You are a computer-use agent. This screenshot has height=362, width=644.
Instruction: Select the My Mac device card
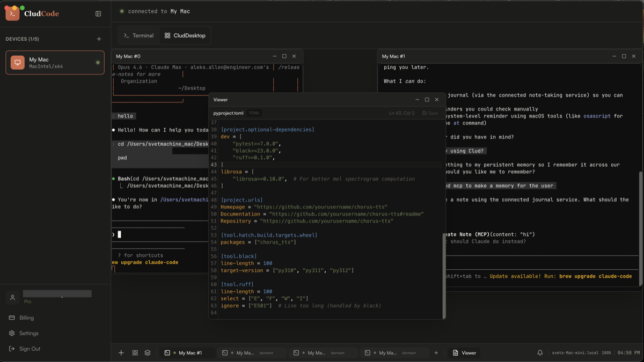(x=54, y=63)
